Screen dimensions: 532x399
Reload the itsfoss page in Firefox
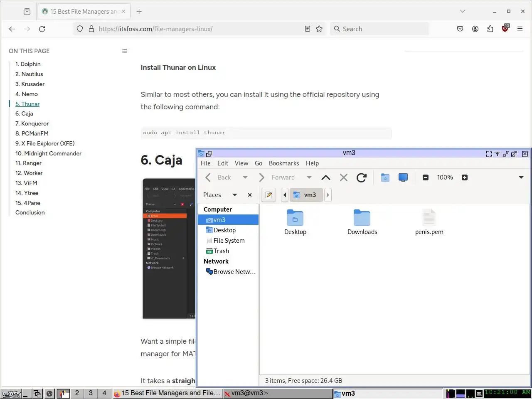point(42,29)
